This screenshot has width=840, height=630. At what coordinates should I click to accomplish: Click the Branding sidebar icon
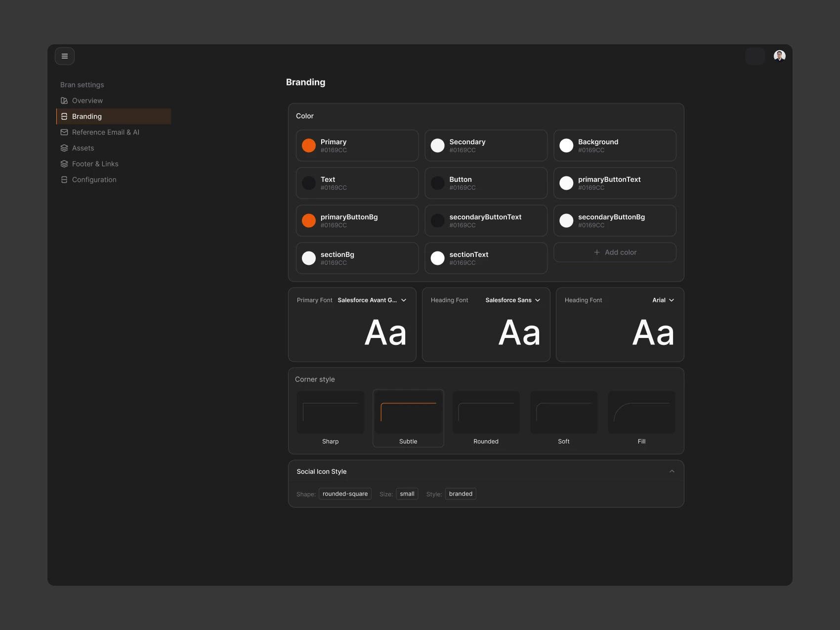coord(64,117)
